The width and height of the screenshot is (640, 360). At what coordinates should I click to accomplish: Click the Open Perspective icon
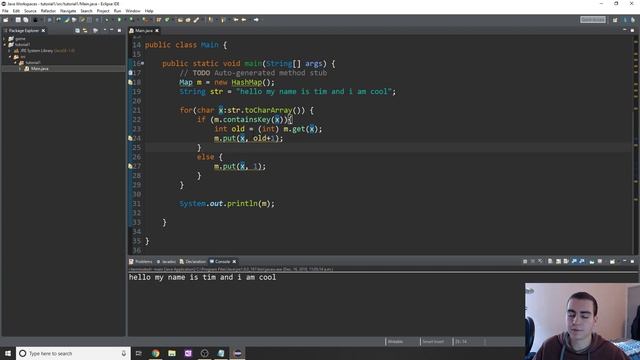coord(615,20)
